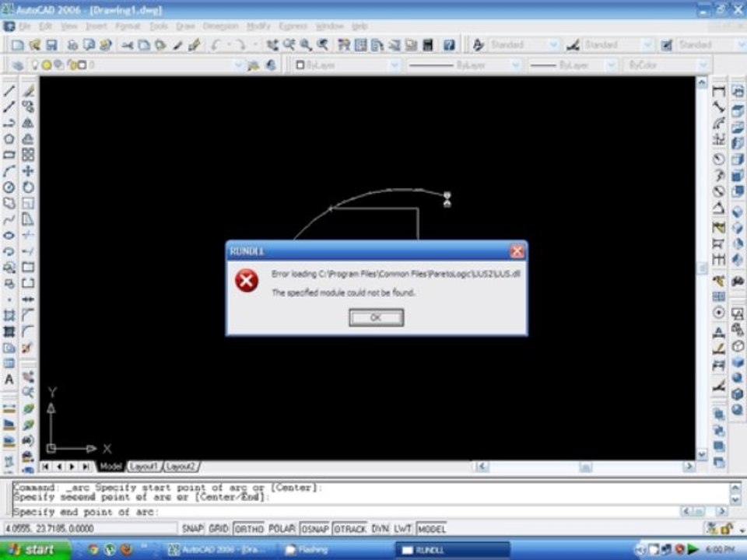Click the Cut icon in toolbar
The width and height of the screenshot is (747, 560).
pyautogui.click(x=127, y=45)
